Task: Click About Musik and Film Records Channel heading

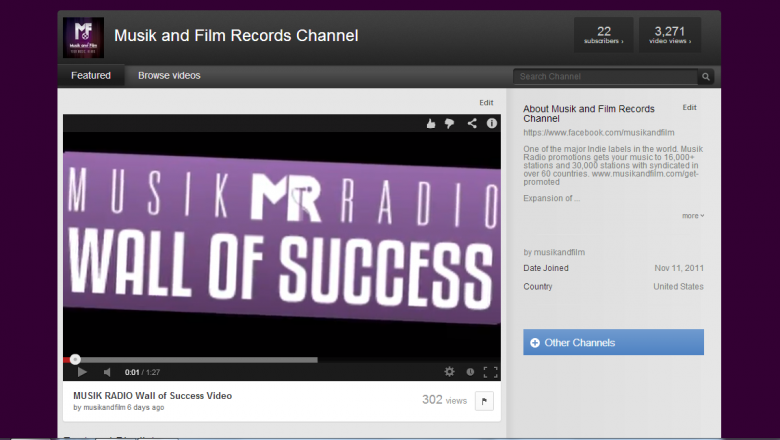Action: 589,113
